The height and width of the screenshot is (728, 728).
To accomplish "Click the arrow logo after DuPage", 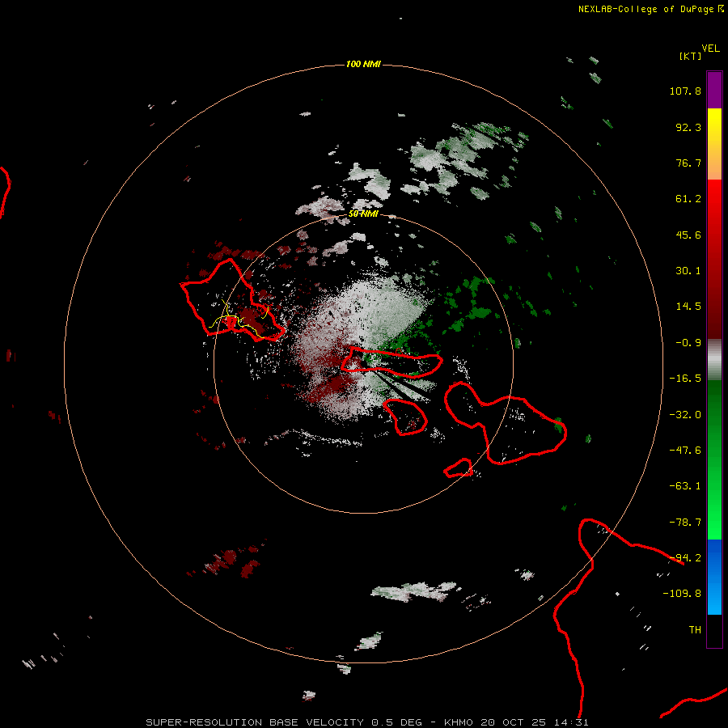I will tap(721, 9).
